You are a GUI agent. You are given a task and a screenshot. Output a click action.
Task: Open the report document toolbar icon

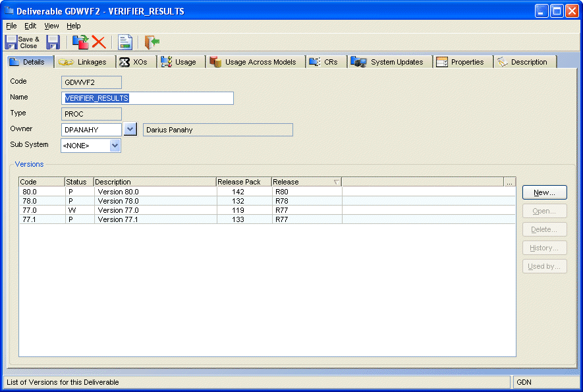125,42
